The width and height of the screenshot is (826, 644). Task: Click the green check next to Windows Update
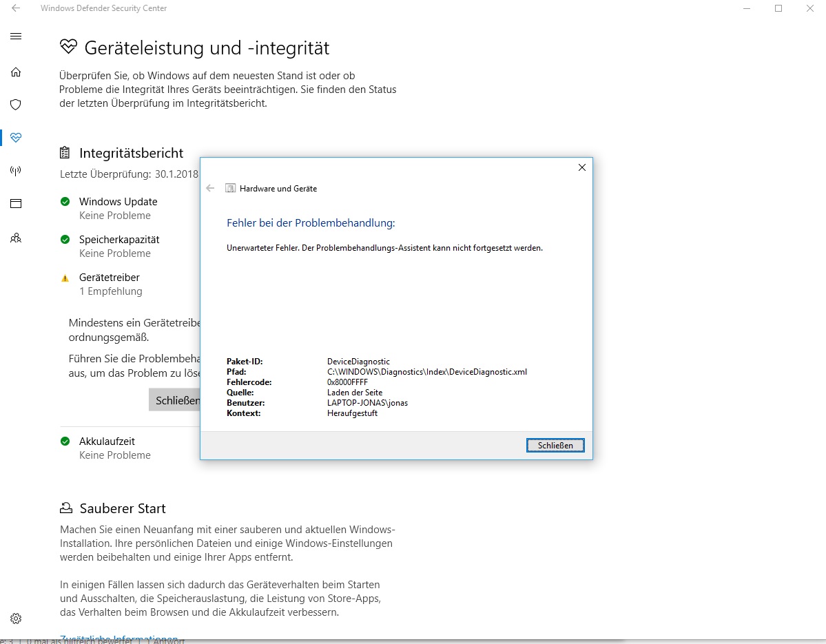[65, 202]
